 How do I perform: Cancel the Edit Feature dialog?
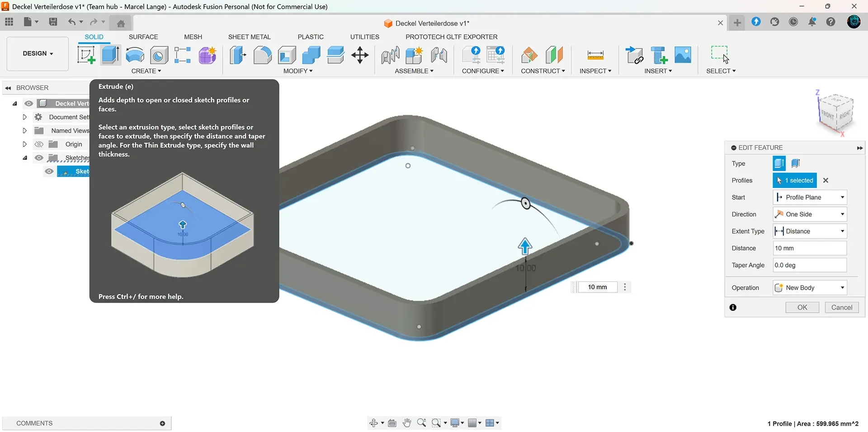coord(842,307)
